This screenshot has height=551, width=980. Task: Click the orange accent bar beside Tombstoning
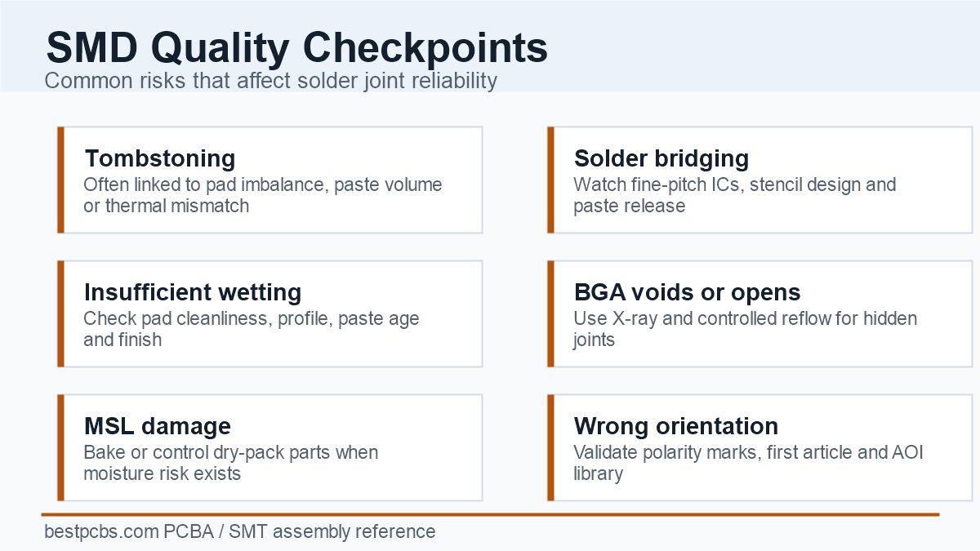pos(60,180)
